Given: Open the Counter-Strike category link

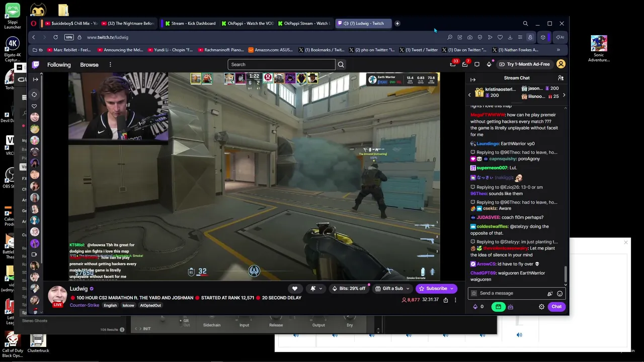Looking at the screenshot, I should point(85,305).
